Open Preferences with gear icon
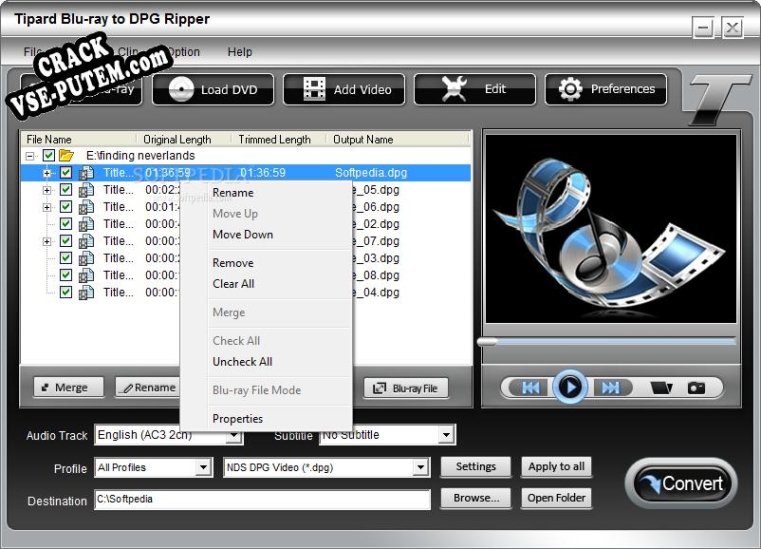This screenshot has height=549, width=761. (606, 89)
